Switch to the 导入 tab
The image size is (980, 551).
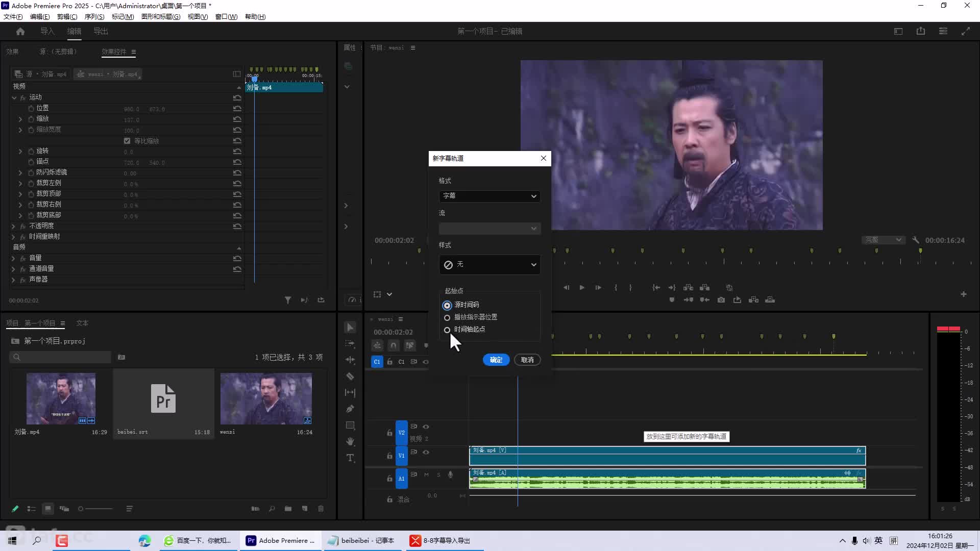[x=47, y=31]
